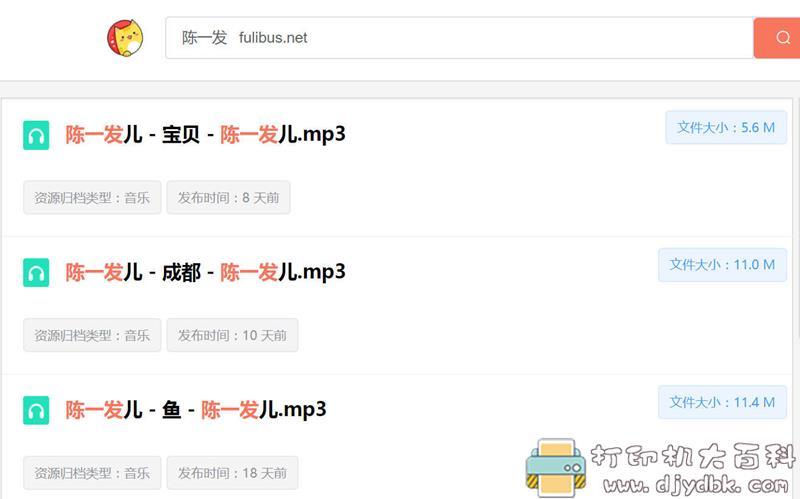Click the 文件大小：5.6 M badge

[x=726, y=128]
